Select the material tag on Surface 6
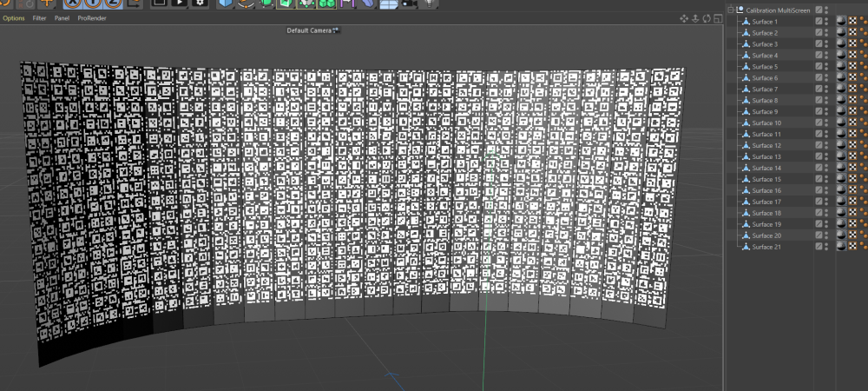 coord(841,78)
